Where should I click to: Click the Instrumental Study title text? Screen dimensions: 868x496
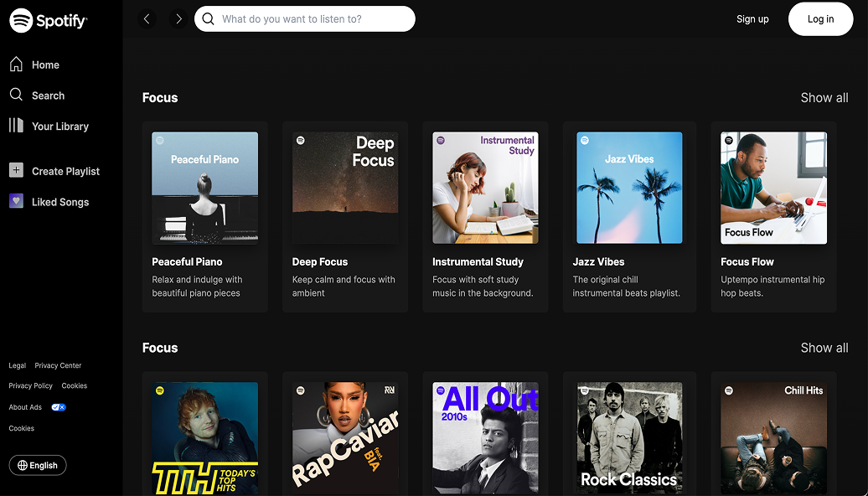coord(478,262)
